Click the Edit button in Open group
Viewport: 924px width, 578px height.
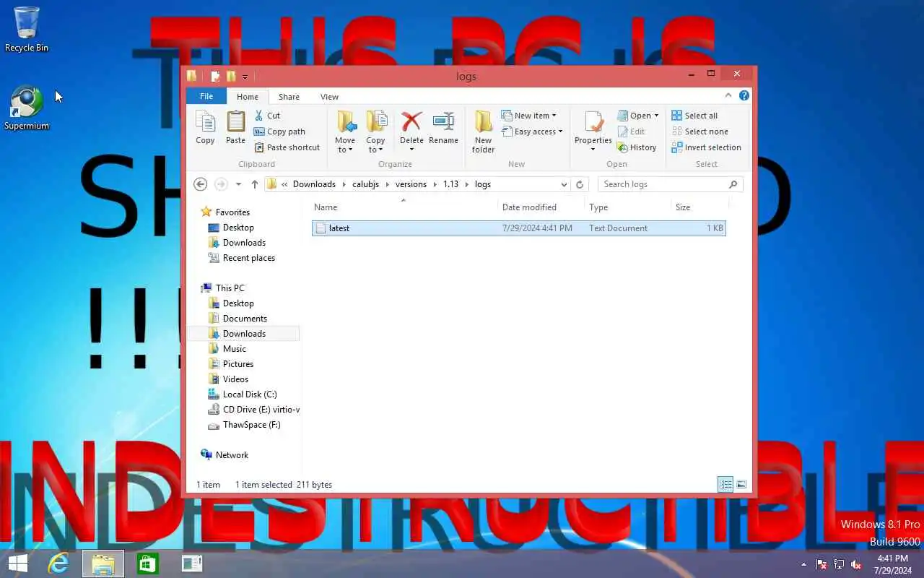(x=631, y=131)
